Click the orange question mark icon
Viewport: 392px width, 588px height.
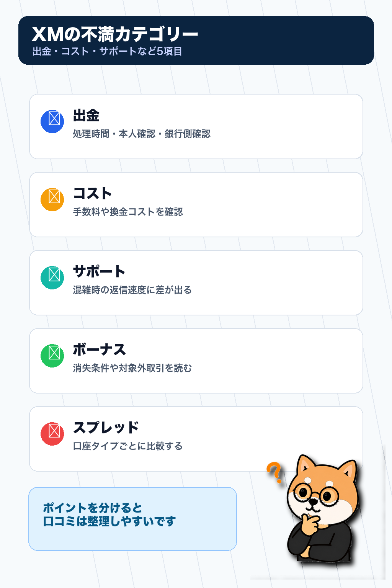click(x=274, y=472)
